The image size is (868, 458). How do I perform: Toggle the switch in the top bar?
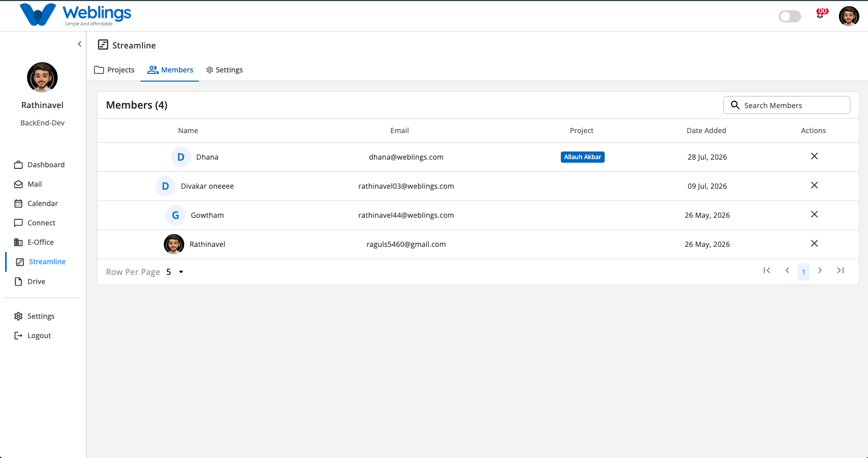tap(790, 16)
